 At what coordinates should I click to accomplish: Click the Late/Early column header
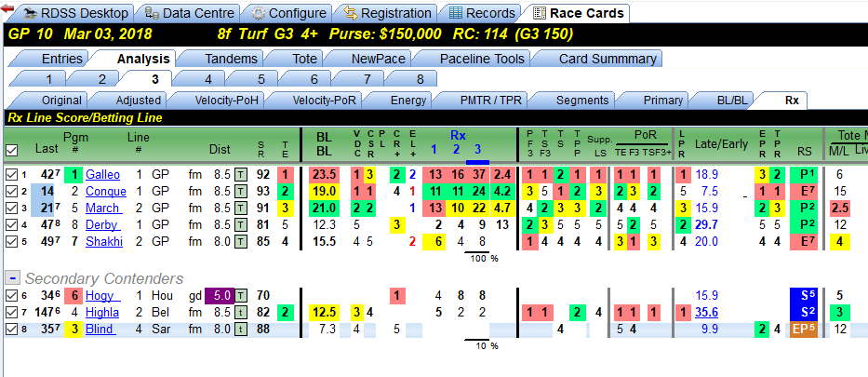[x=721, y=144]
